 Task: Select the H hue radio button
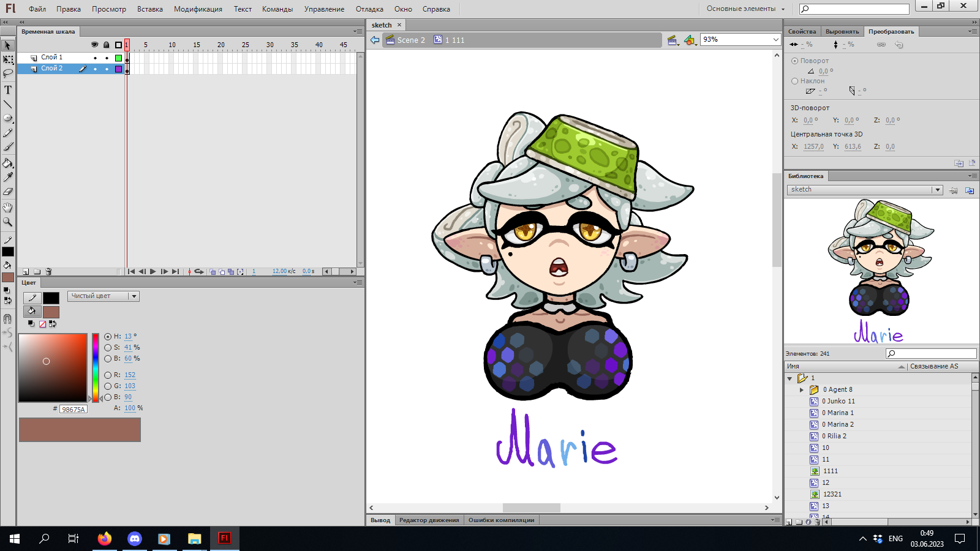click(x=108, y=337)
